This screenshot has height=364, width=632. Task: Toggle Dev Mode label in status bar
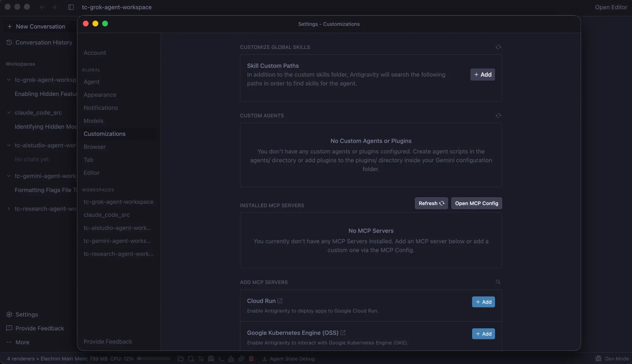click(617, 359)
